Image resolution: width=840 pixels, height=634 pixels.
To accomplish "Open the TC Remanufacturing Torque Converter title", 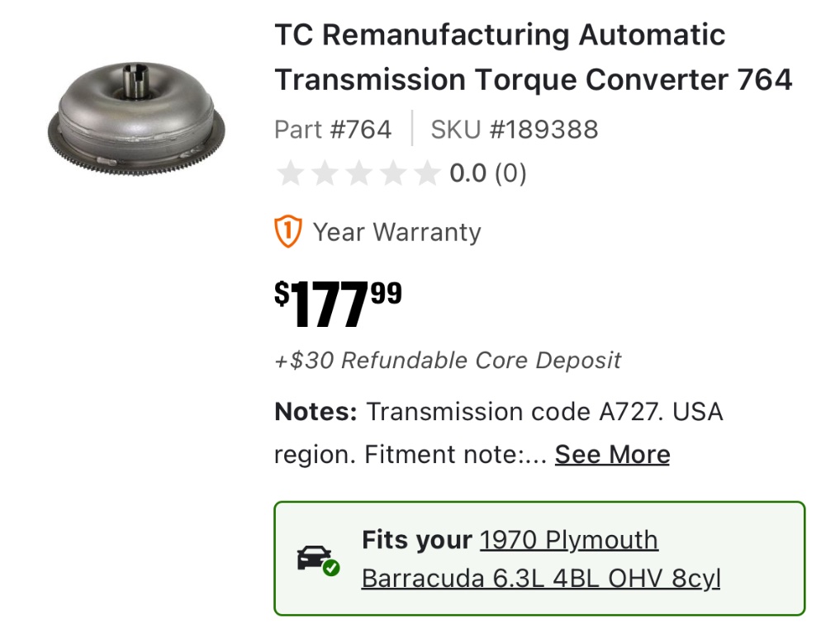I will pos(533,58).
